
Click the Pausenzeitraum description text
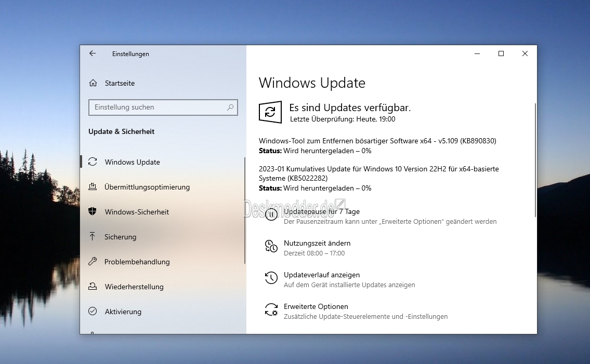click(x=390, y=222)
